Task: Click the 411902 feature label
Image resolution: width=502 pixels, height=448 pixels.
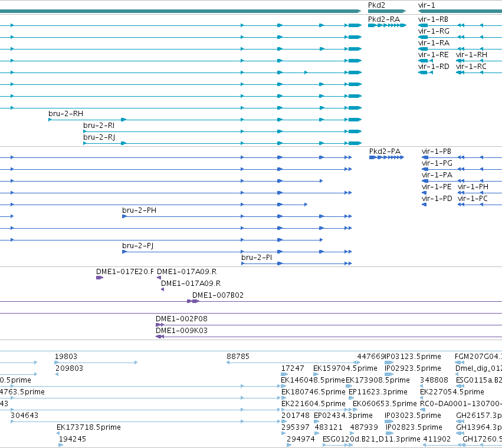Action: 437,439
